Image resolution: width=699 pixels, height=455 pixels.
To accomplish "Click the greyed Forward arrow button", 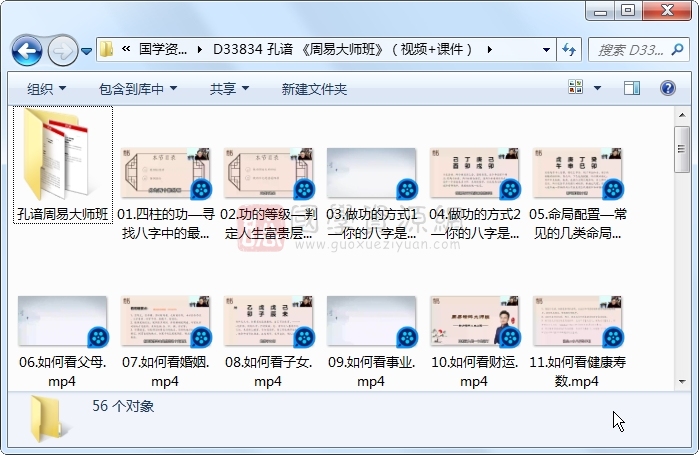I will pos(62,51).
